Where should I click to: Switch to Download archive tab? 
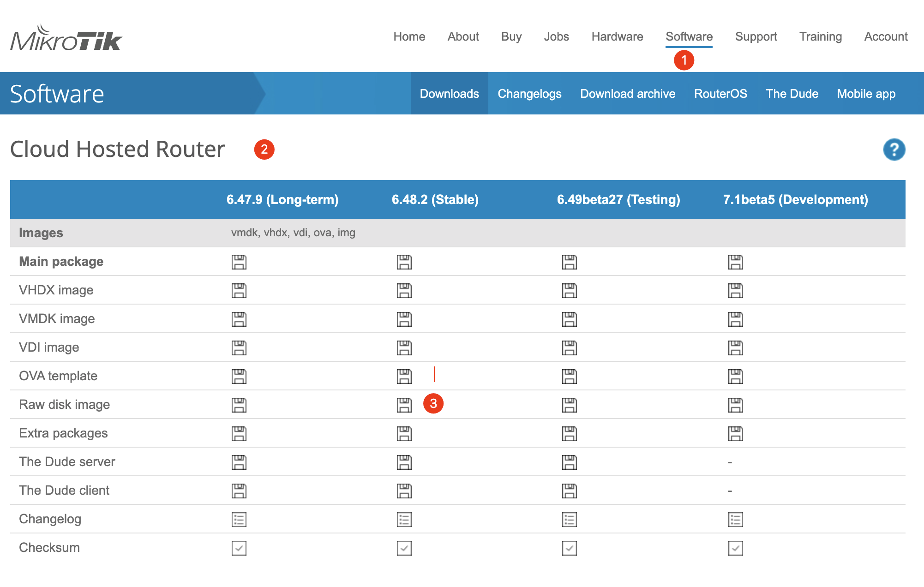coord(628,94)
